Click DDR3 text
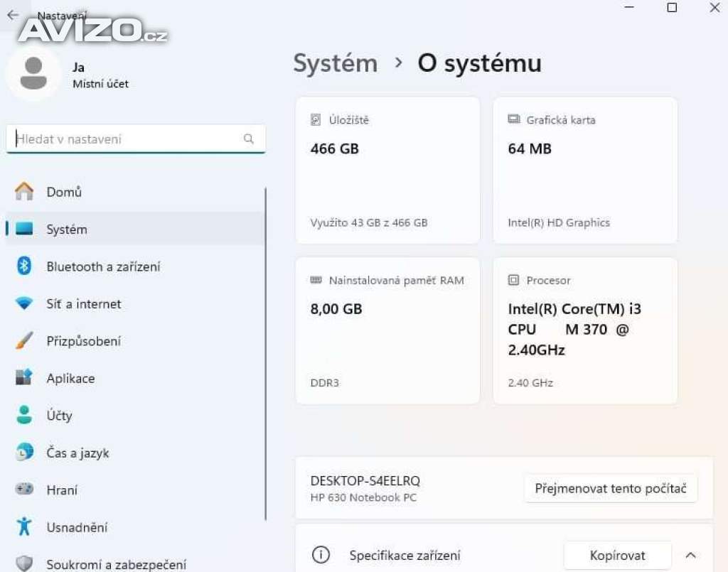 324,383
